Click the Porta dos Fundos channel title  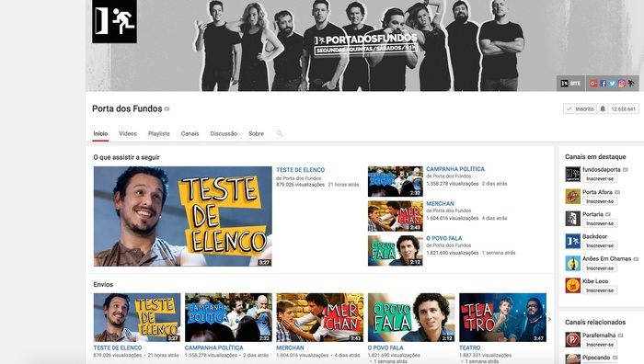[127, 108]
